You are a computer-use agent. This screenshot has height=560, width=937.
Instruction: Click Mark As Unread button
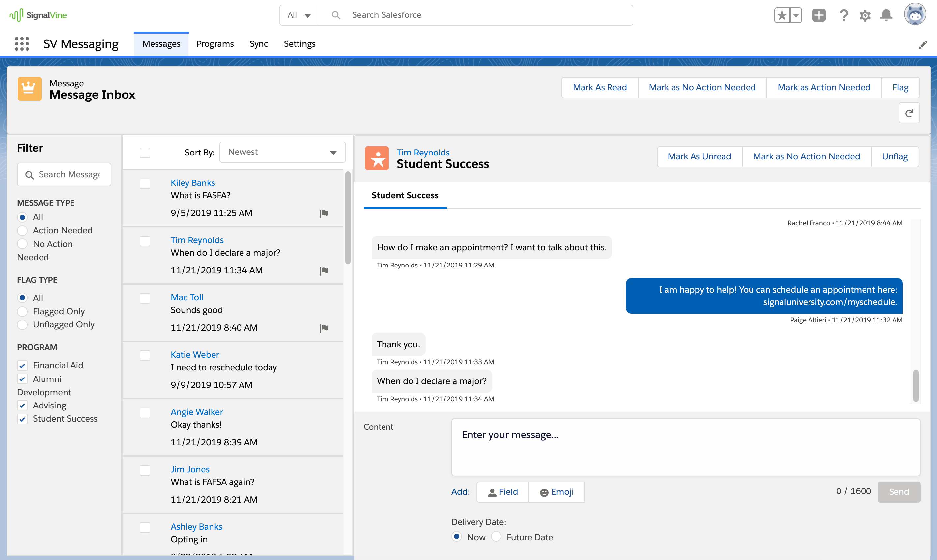tap(699, 156)
